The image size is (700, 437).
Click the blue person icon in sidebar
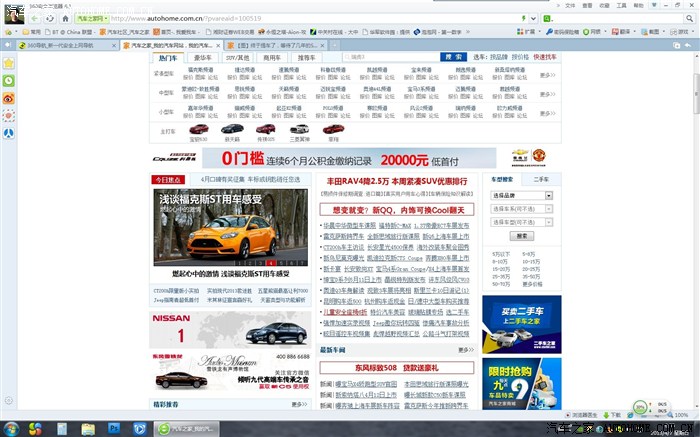click(x=9, y=133)
